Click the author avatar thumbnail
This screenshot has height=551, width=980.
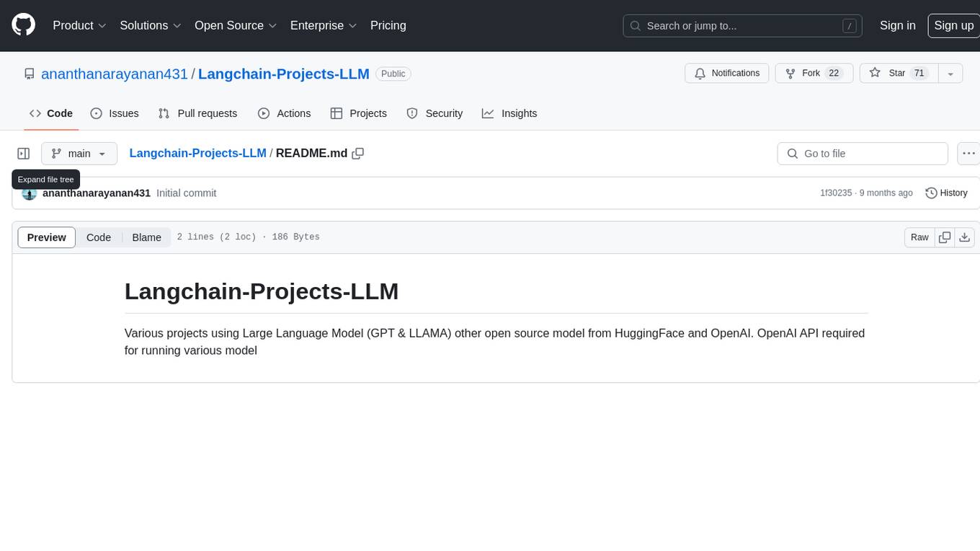(x=30, y=193)
